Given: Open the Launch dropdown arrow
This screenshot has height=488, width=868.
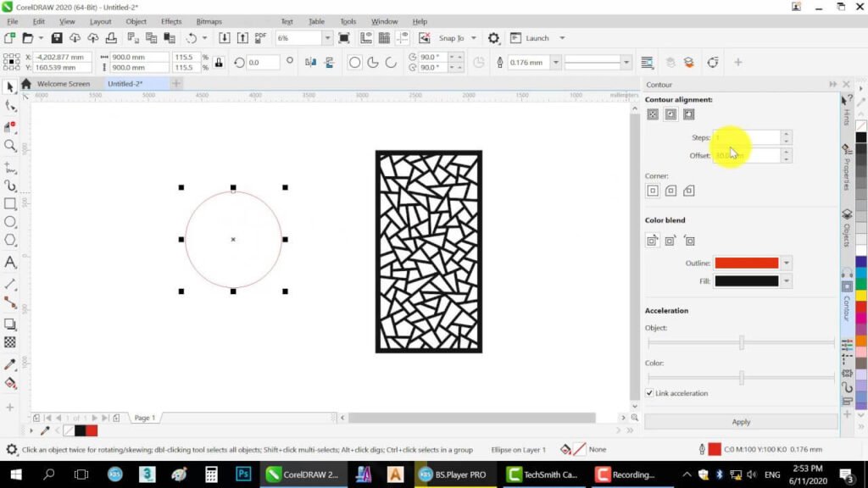Looking at the screenshot, I should tap(562, 38).
